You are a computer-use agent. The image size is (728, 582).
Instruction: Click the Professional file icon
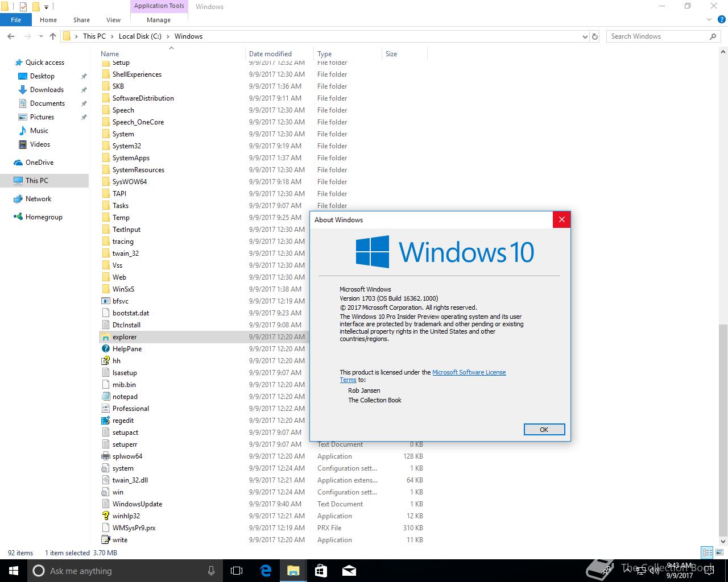[105, 409]
